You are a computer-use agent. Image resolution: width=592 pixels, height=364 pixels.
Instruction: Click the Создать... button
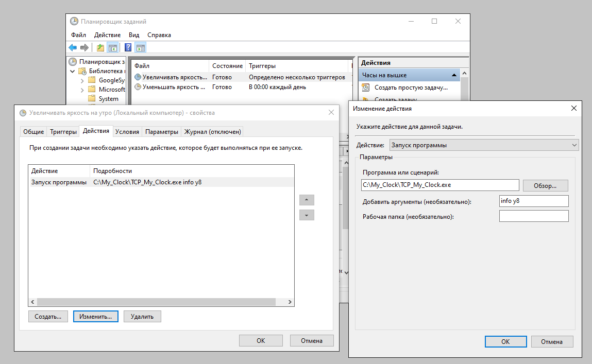(48, 317)
